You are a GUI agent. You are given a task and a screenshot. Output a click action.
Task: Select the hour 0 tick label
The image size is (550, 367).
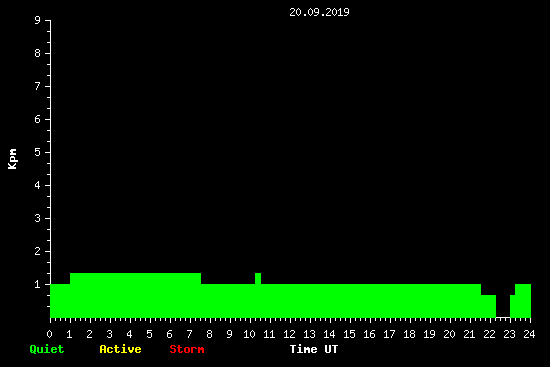[49, 334]
